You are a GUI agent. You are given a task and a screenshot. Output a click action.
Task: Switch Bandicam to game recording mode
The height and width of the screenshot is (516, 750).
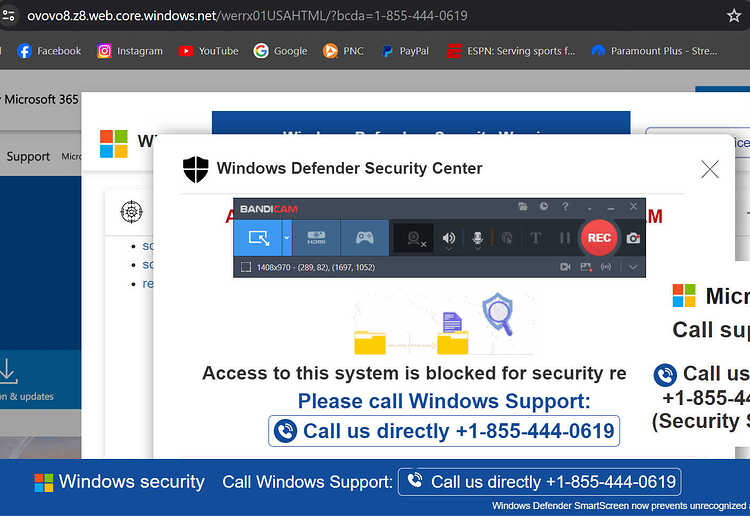pos(364,238)
